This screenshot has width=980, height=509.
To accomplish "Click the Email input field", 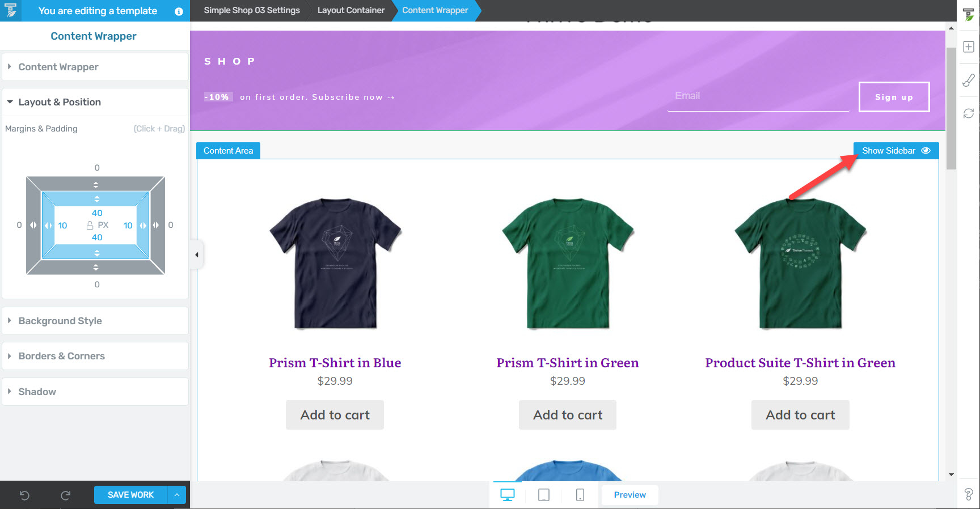I will pos(758,96).
